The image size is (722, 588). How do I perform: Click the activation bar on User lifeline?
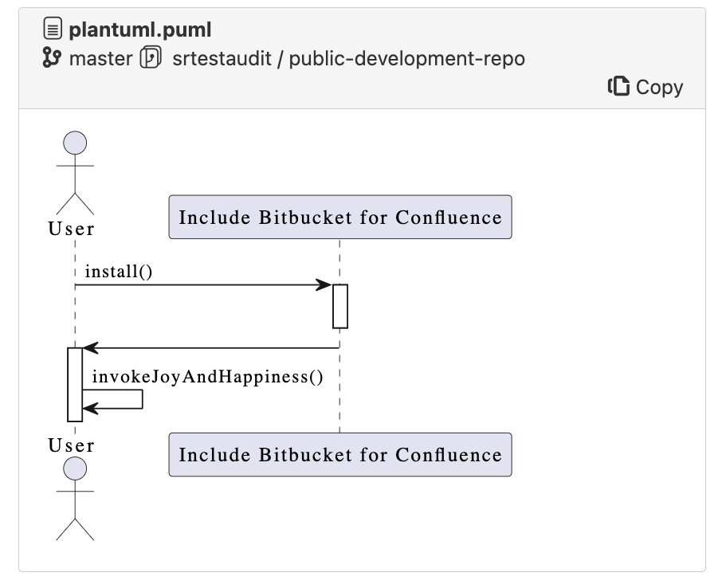click(75, 384)
